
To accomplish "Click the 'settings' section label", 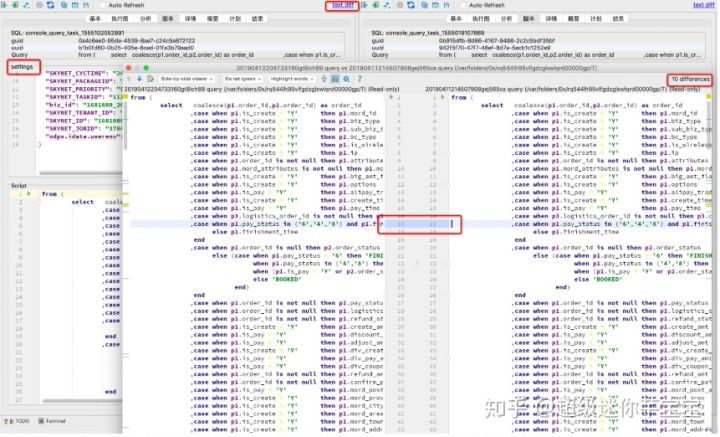I will tap(22, 67).
